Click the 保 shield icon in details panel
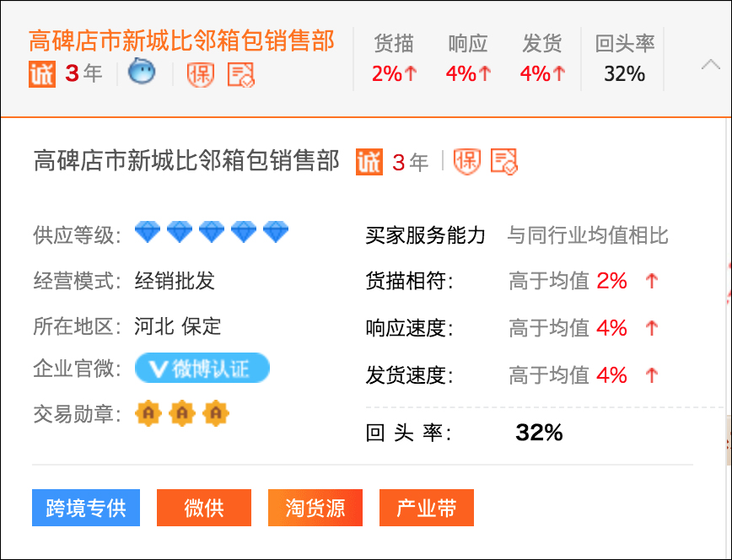732x560 pixels. [x=466, y=161]
